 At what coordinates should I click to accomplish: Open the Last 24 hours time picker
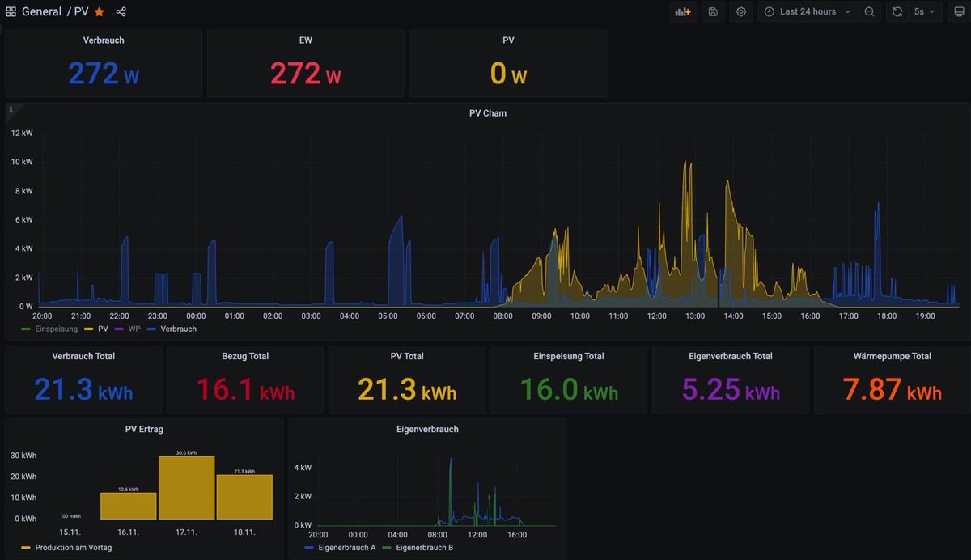(x=807, y=12)
